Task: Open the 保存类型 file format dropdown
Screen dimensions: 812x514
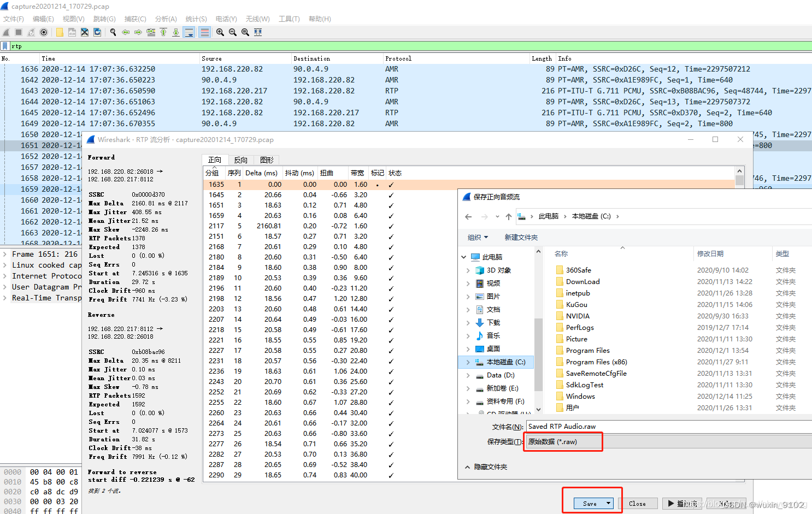Action: coord(563,441)
